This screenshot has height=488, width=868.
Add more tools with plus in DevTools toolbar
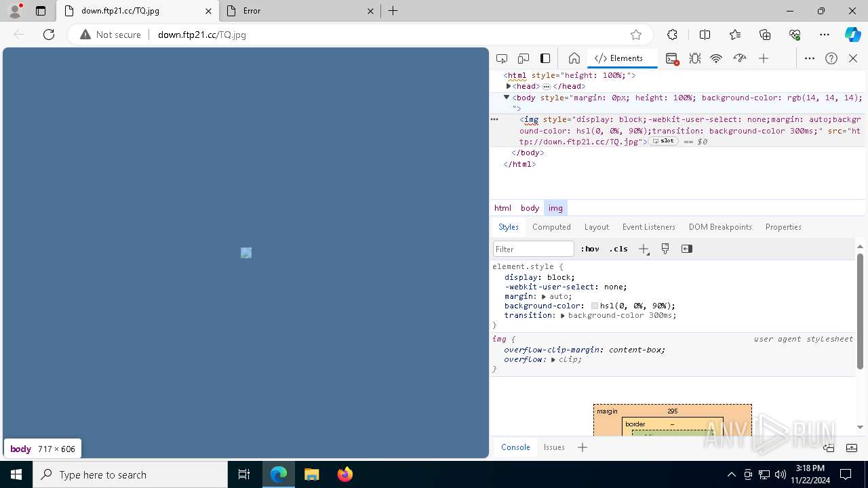[x=764, y=58]
